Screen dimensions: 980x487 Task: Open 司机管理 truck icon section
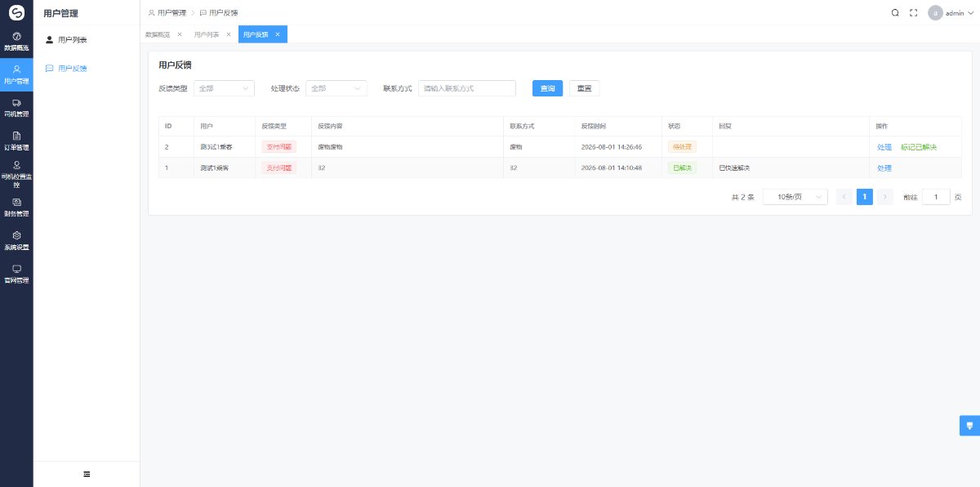[16, 108]
